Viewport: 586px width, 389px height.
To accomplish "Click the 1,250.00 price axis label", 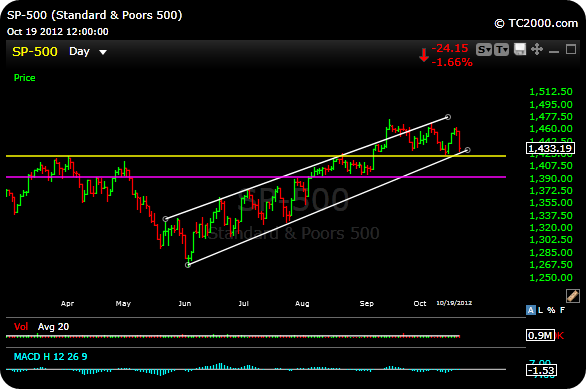I will [551, 277].
